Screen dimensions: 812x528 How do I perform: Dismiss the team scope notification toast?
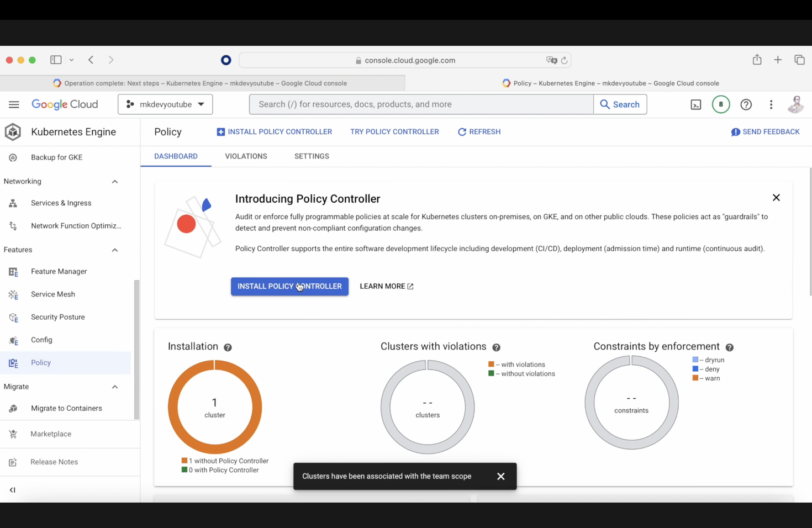[x=500, y=477]
